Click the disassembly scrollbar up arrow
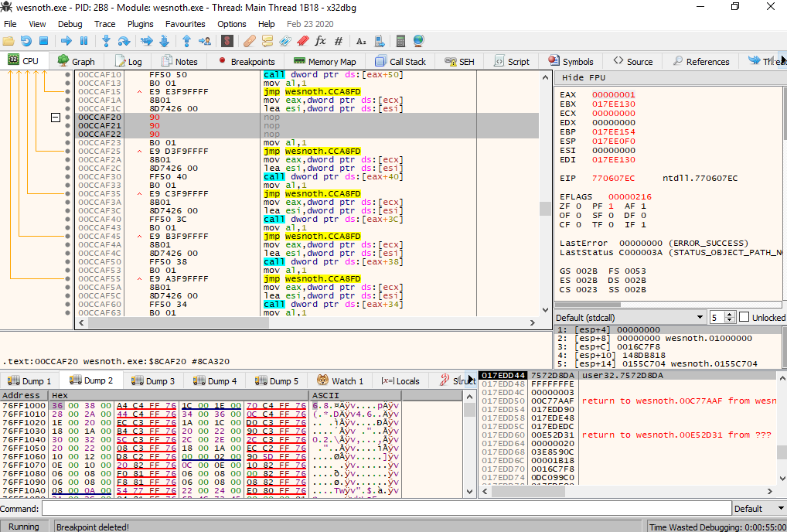 pos(546,77)
